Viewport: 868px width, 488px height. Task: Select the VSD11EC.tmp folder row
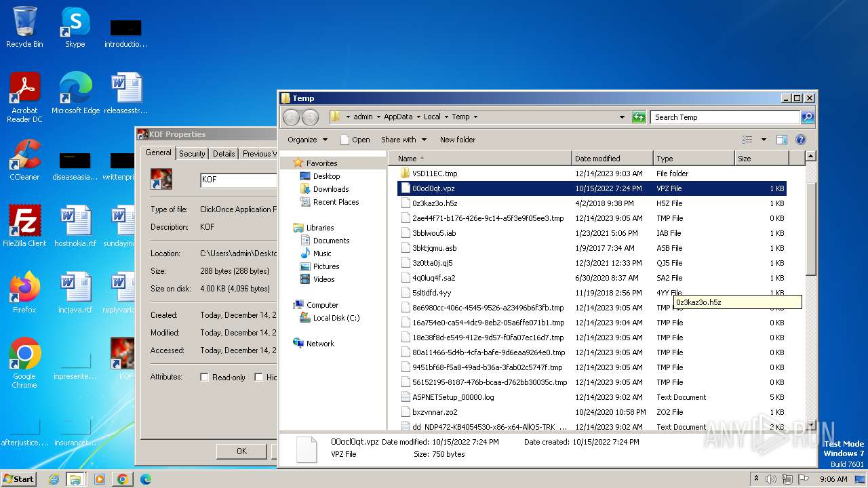click(x=592, y=174)
